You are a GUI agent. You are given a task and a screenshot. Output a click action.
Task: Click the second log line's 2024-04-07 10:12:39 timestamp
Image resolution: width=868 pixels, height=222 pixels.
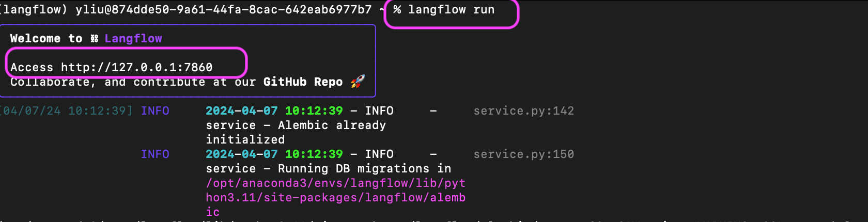point(274,154)
